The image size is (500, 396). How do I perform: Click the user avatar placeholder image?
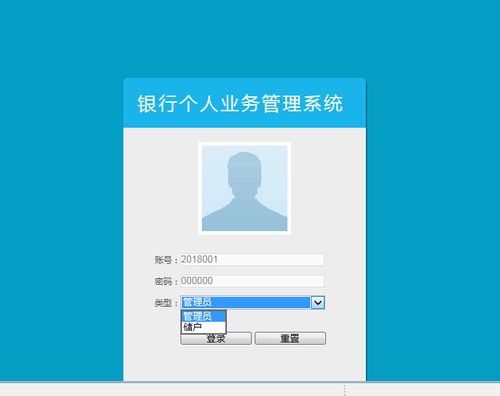point(245,188)
